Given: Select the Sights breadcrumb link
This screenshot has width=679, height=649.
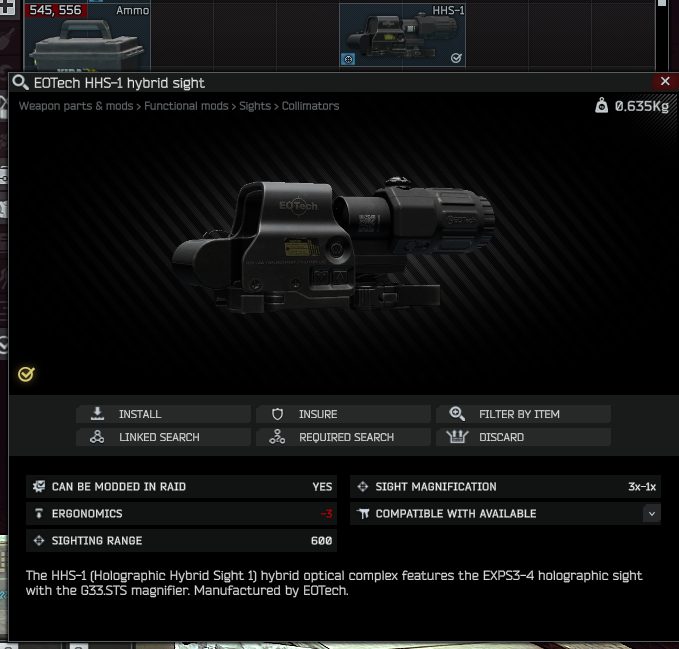Looking at the screenshot, I should point(255,106).
